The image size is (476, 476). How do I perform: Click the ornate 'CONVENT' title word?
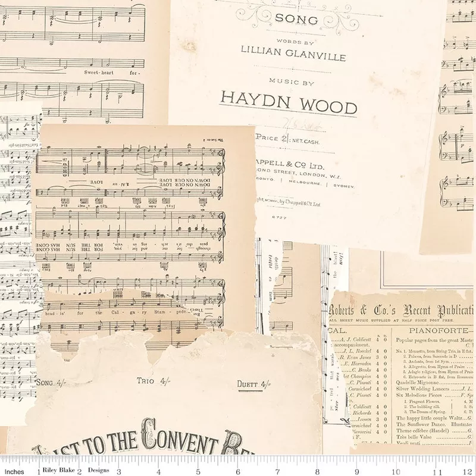click(180, 436)
